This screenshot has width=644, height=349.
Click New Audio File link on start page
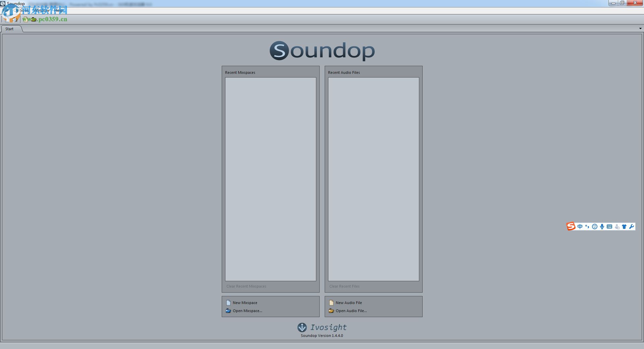tap(349, 303)
